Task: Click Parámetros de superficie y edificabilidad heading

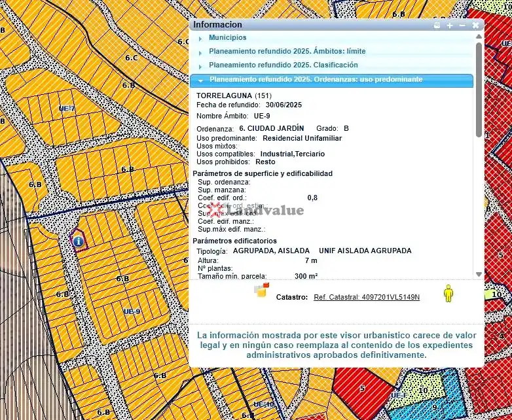Action: pyautogui.click(x=263, y=173)
